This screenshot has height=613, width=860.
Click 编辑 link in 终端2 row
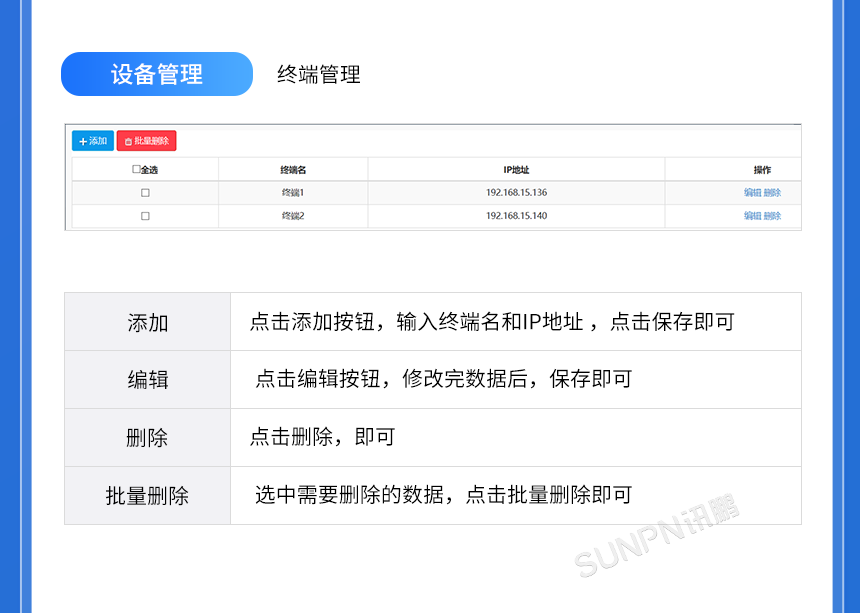click(x=752, y=216)
